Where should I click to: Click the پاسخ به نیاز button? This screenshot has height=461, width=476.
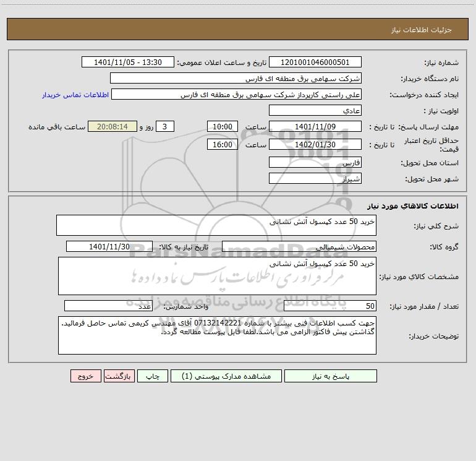click(x=331, y=376)
